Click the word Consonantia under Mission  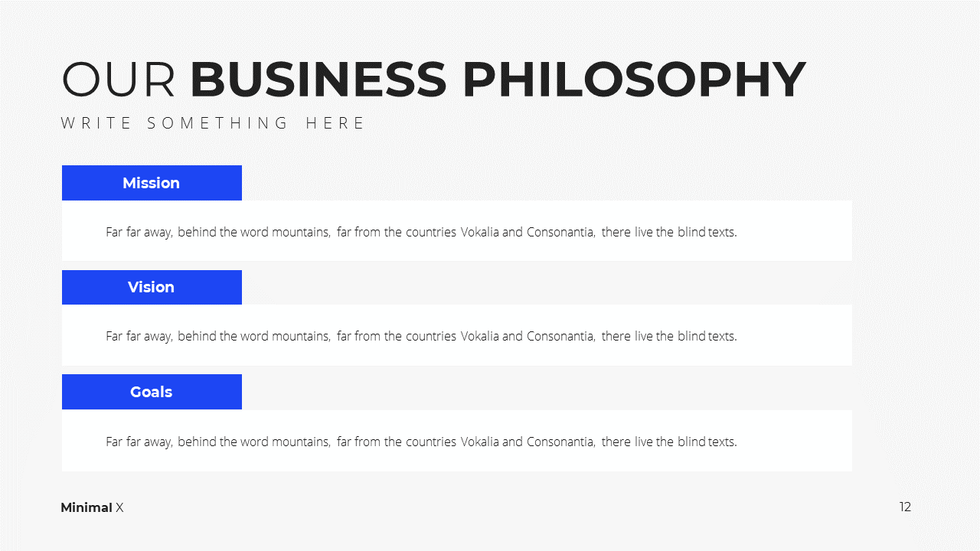pos(560,232)
